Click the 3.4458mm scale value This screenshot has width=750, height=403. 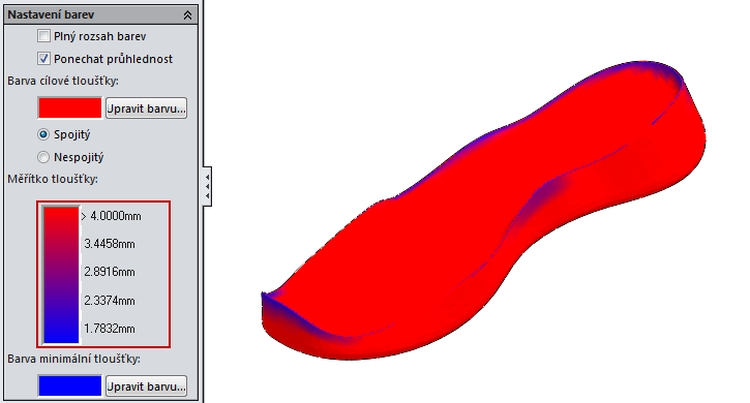tap(110, 244)
